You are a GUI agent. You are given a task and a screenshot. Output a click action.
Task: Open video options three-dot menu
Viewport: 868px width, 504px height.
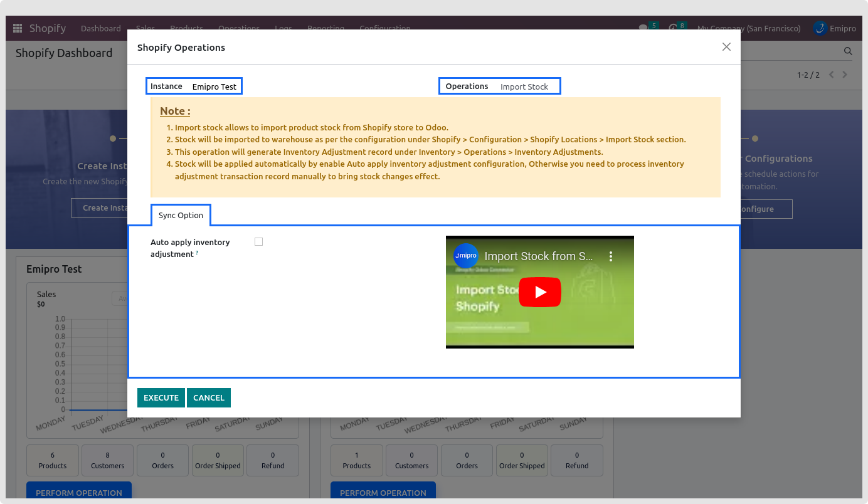tap(611, 256)
